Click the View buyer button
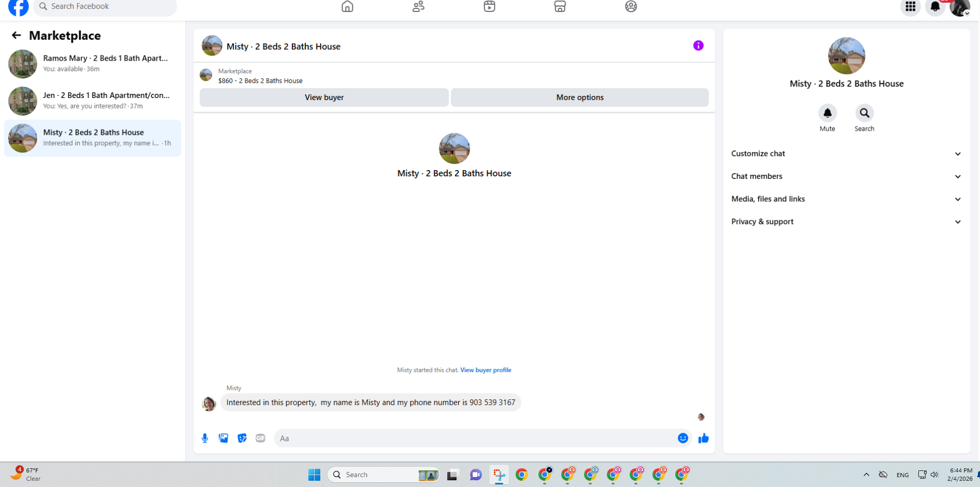Image resolution: width=980 pixels, height=487 pixels. pos(324,98)
